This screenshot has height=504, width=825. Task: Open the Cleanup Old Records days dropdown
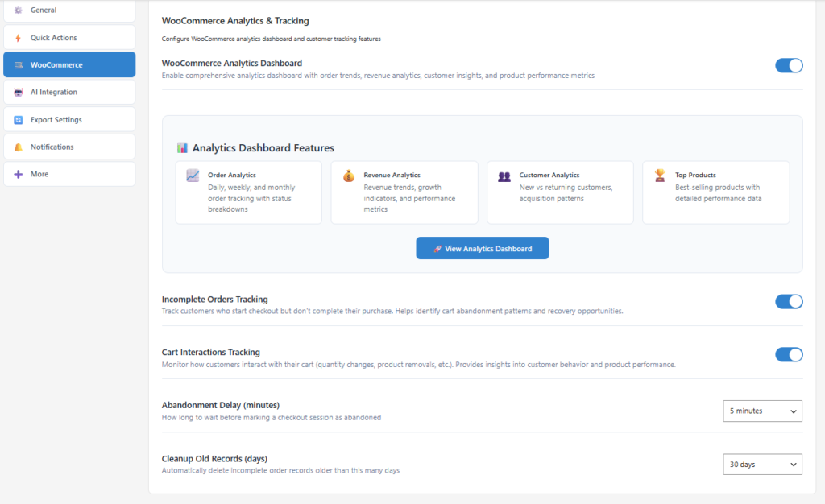(x=762, y=465)
